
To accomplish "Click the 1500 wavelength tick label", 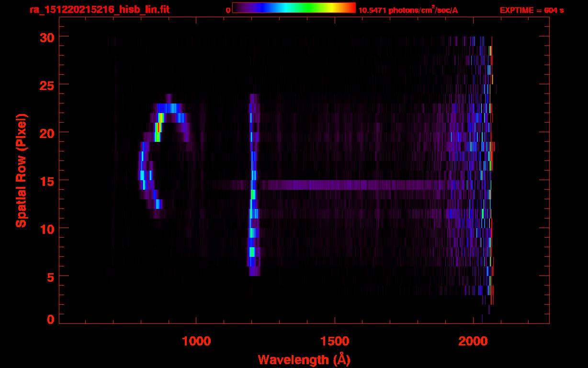I will 334,341.
